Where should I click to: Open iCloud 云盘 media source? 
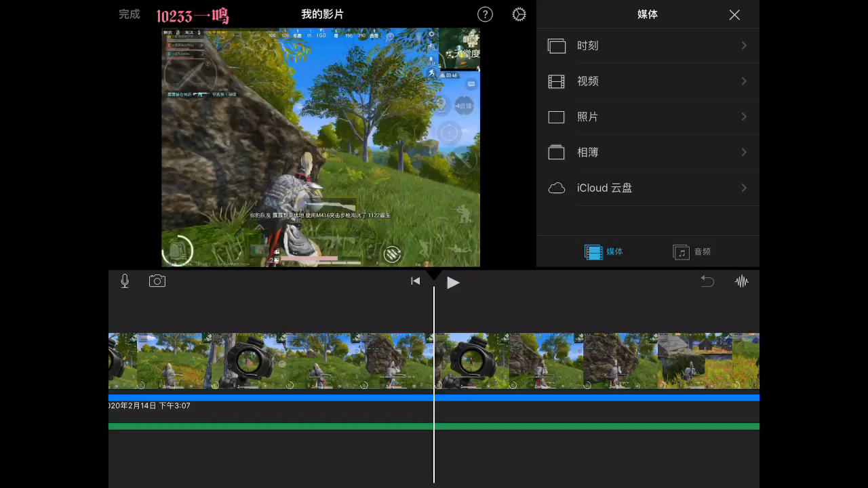tap(648, 188)
